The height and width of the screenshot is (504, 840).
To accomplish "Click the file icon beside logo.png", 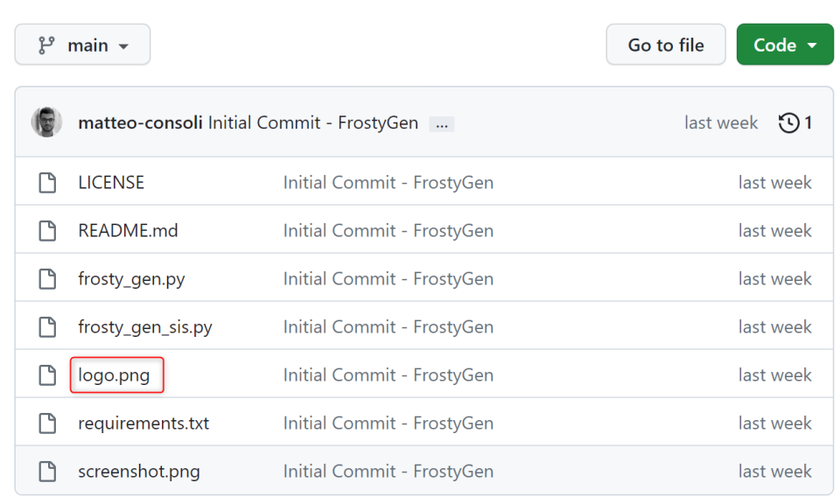I will 47,374.
